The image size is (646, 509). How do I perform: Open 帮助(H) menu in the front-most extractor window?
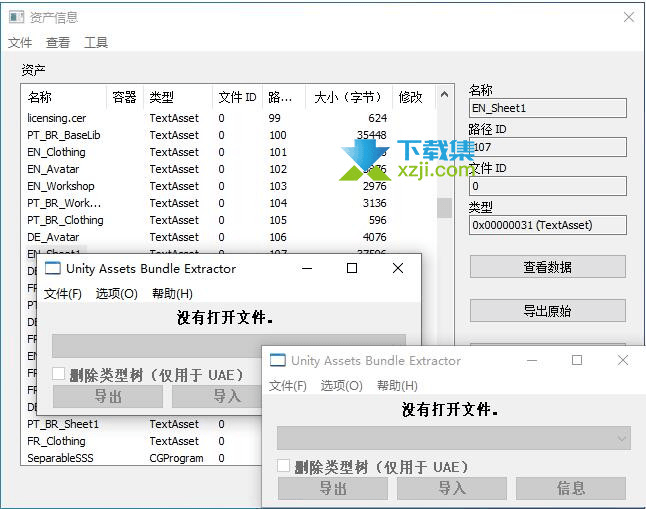pos(397,386)
